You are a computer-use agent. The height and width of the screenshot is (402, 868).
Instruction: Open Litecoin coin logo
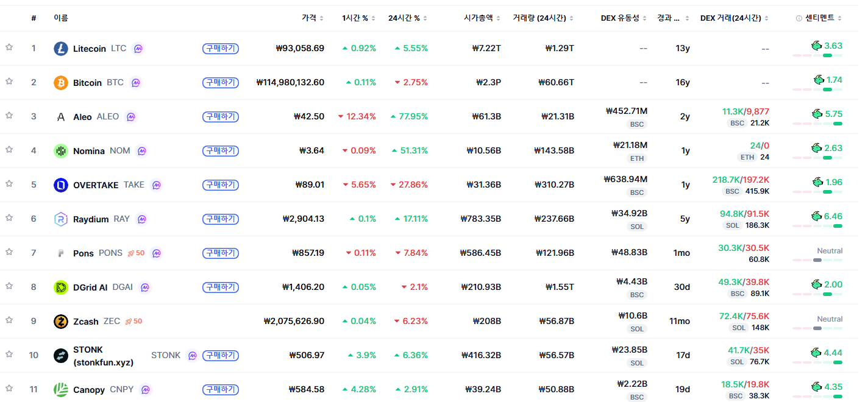tap(61, 49)
